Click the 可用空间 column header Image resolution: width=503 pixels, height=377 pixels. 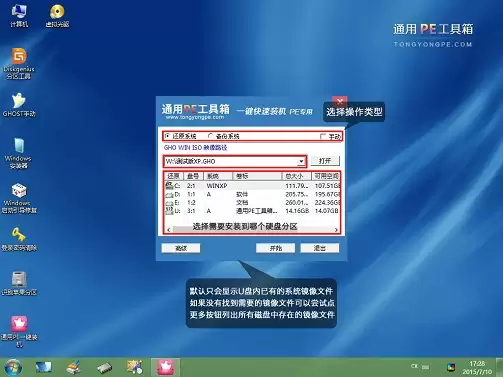point(326,176)
